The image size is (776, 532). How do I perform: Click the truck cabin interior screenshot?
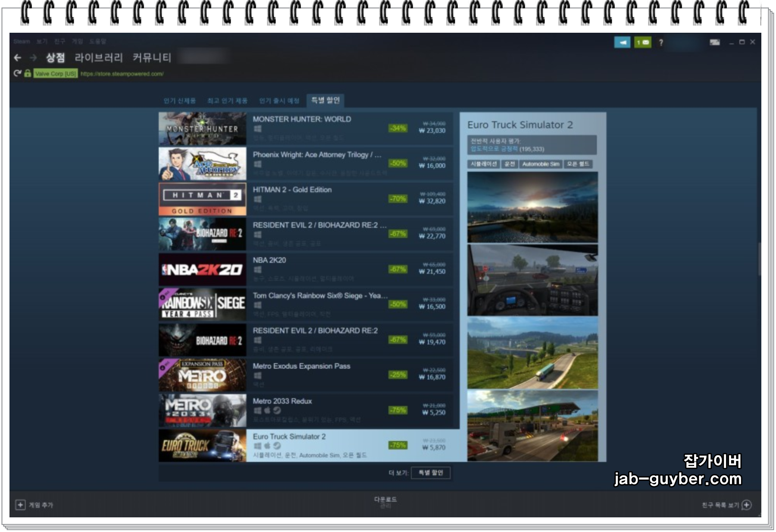click(x=532, y=280)
